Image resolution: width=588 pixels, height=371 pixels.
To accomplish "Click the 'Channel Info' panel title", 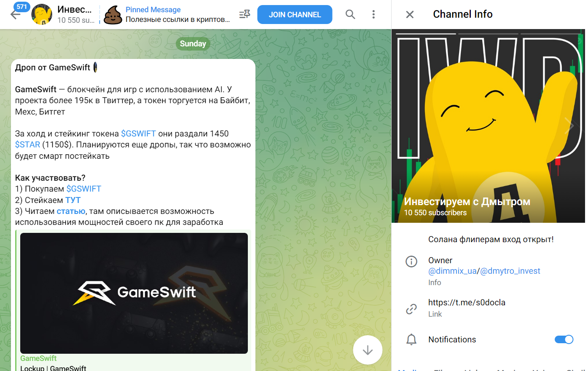I will coord(463,14).
